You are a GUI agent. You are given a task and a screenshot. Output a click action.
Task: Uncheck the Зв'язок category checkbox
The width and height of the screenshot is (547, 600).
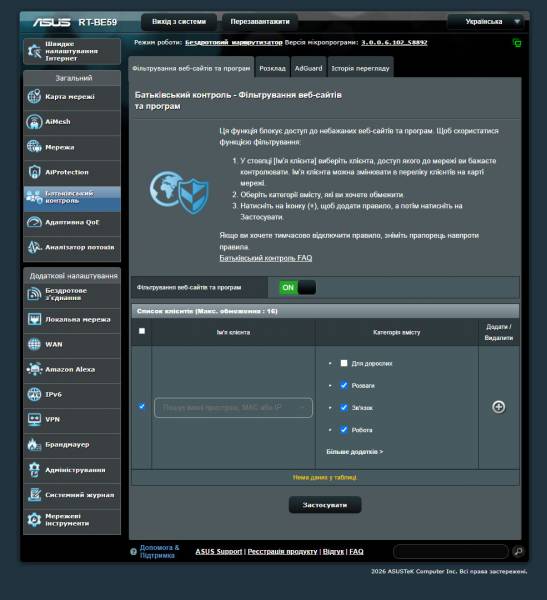[x=344, y=408]
